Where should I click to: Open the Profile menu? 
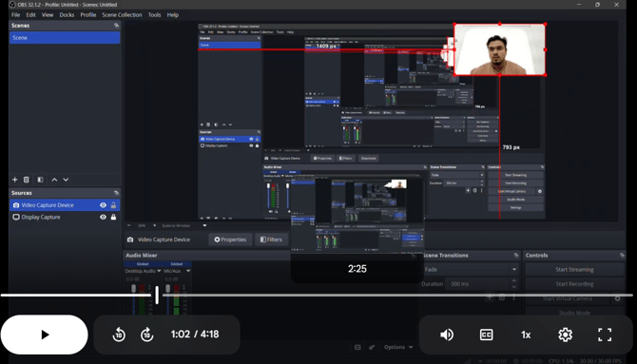(x=88, y=14)
